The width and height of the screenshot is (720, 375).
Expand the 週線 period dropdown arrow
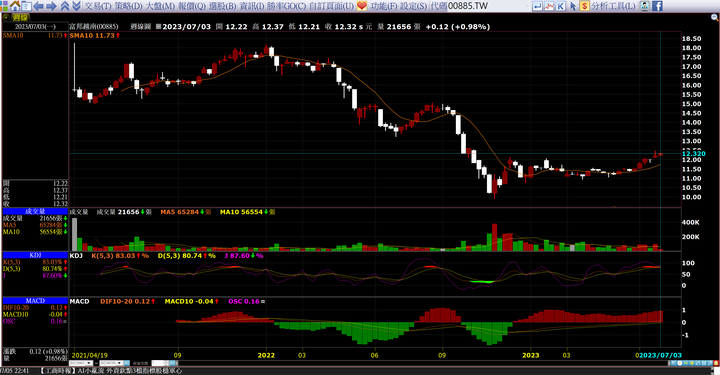click(x=6, y=17)
